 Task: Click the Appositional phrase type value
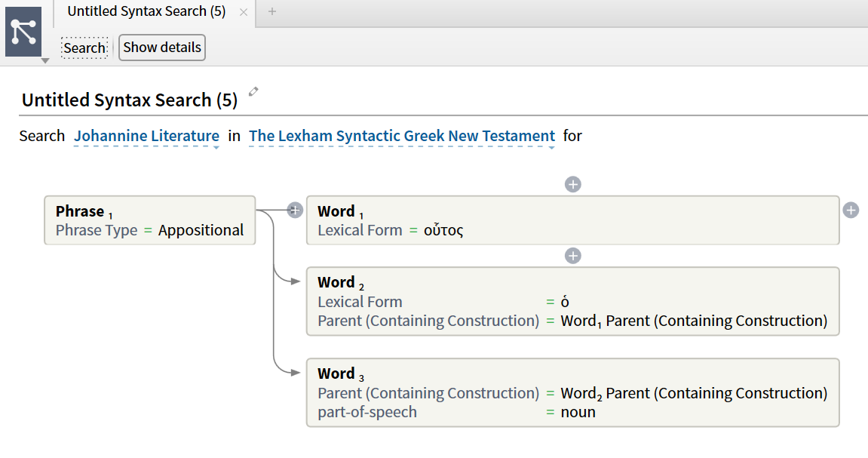[201, 230]
